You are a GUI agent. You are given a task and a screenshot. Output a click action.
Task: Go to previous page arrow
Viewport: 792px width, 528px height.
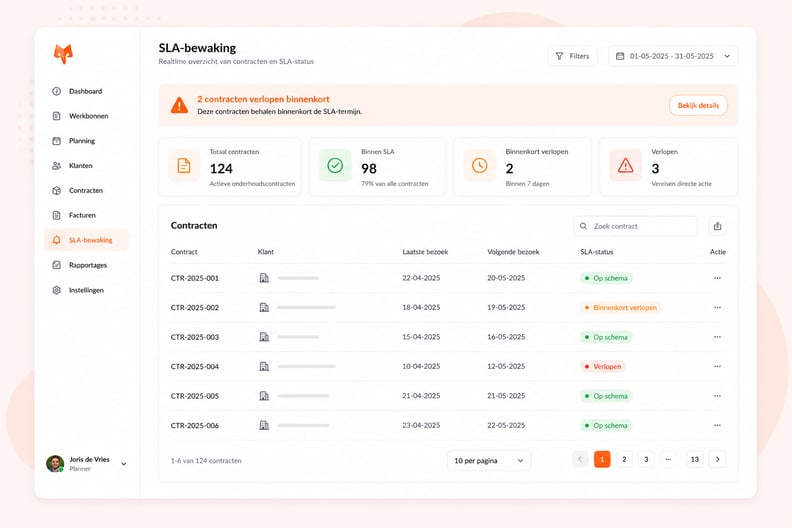pyautogui.click(x=580, y=459)
